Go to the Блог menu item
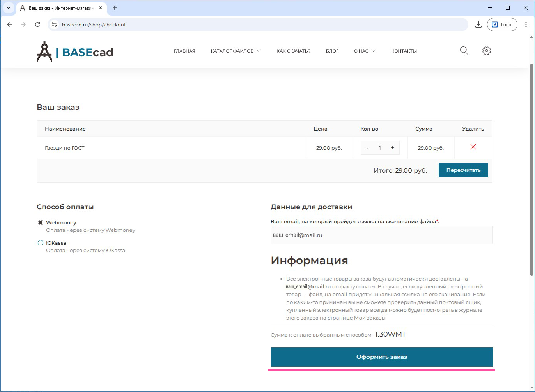The height and width of the screenshot is (392, 535). tap(332, 51)
